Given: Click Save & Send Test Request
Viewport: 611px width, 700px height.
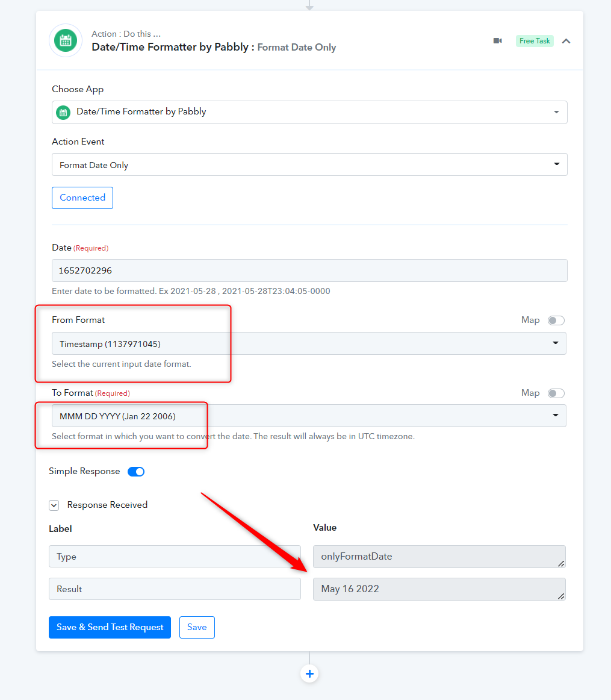Looking at the screenshot, I should click(110, 627).
